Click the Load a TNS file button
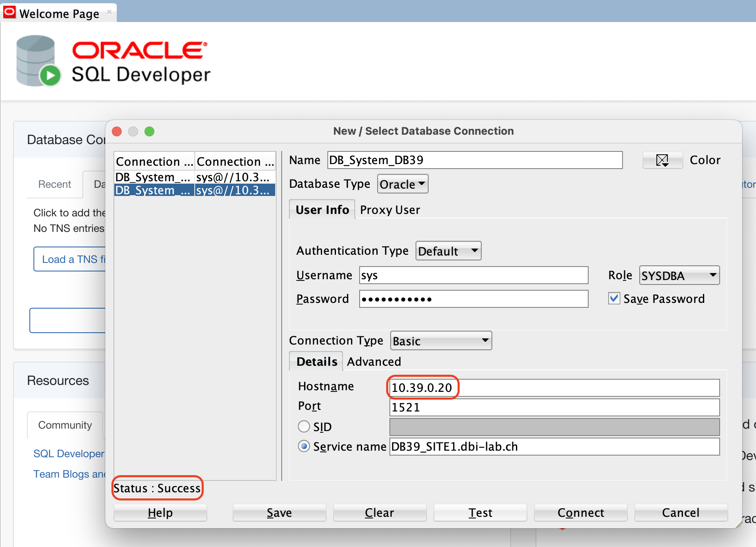Viewport: 756px width, 547px height. 70,259
